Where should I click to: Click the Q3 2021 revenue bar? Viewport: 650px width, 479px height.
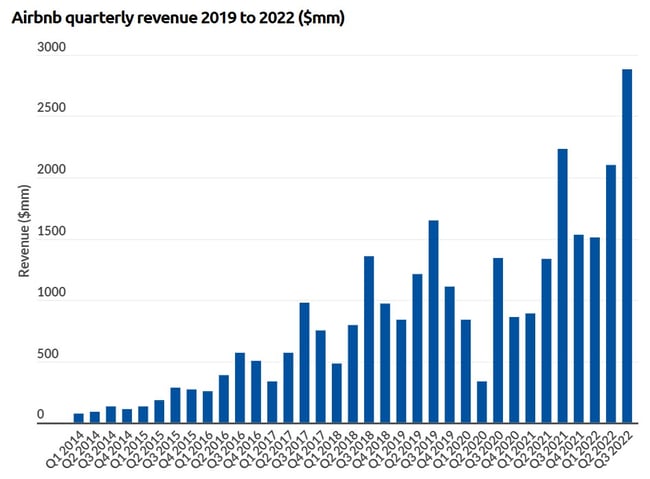(562, 286)
